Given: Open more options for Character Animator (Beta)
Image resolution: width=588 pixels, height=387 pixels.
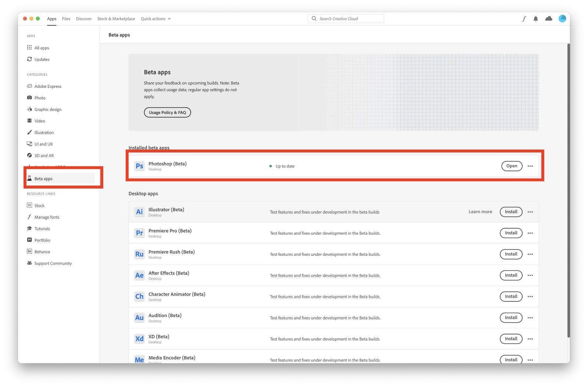Looking at the screenshot, I should pos(530,297).
